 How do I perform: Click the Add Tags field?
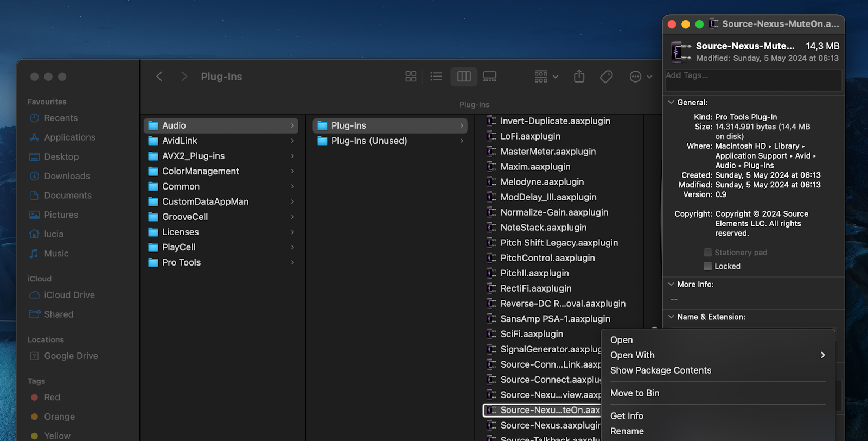tap(753, 80)
